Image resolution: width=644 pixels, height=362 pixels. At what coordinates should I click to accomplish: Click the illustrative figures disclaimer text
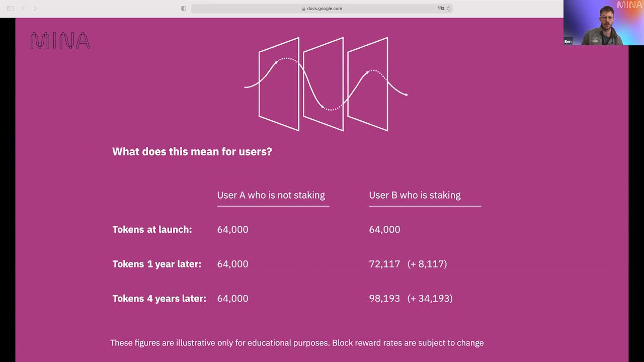[297, 343]
